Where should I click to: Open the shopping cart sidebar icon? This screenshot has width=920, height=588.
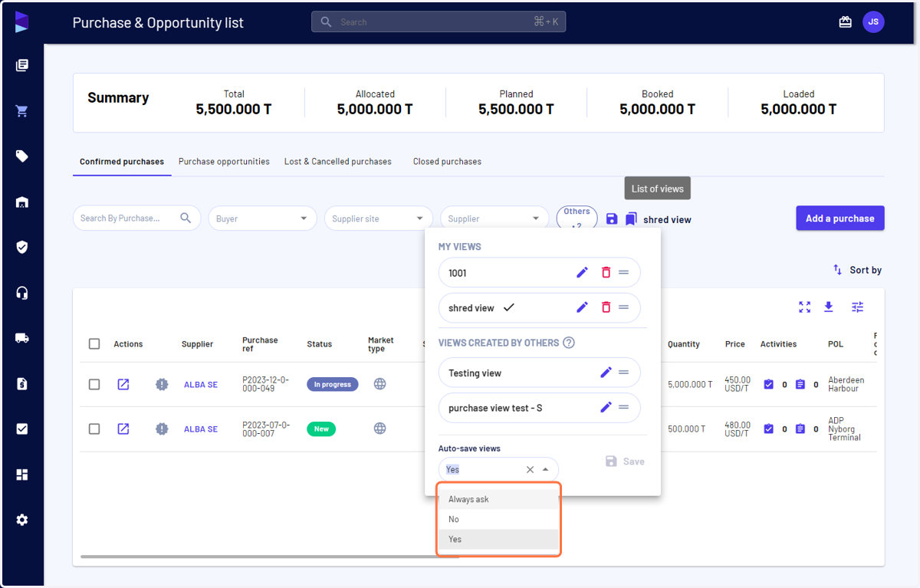click(x=21, y=111)
